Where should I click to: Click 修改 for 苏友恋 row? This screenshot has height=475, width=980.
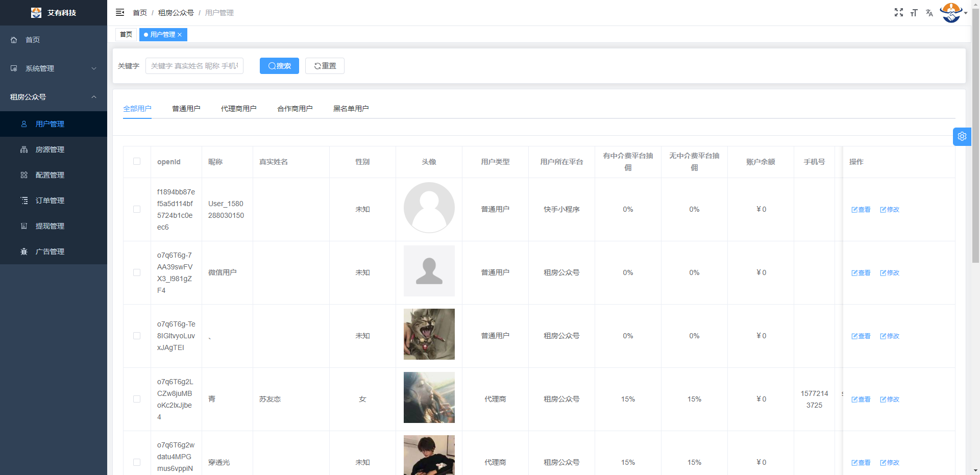click(x=890, y=399)
